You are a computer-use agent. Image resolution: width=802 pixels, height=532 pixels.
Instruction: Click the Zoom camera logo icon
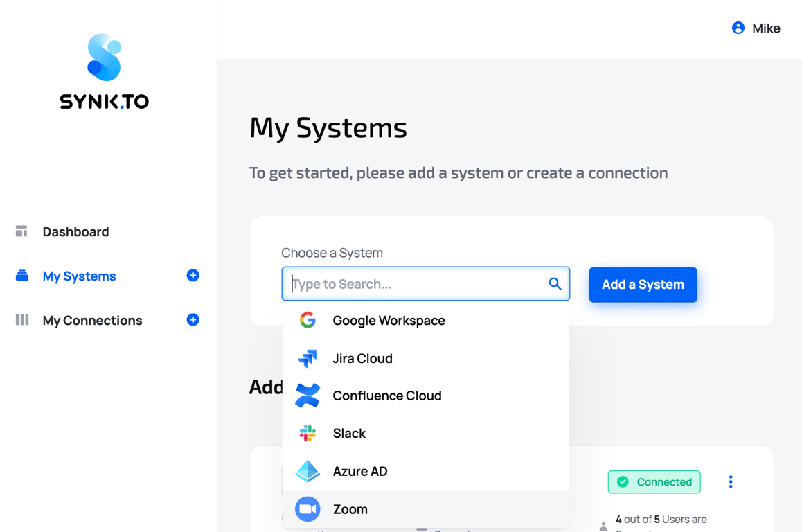point(308,509)
